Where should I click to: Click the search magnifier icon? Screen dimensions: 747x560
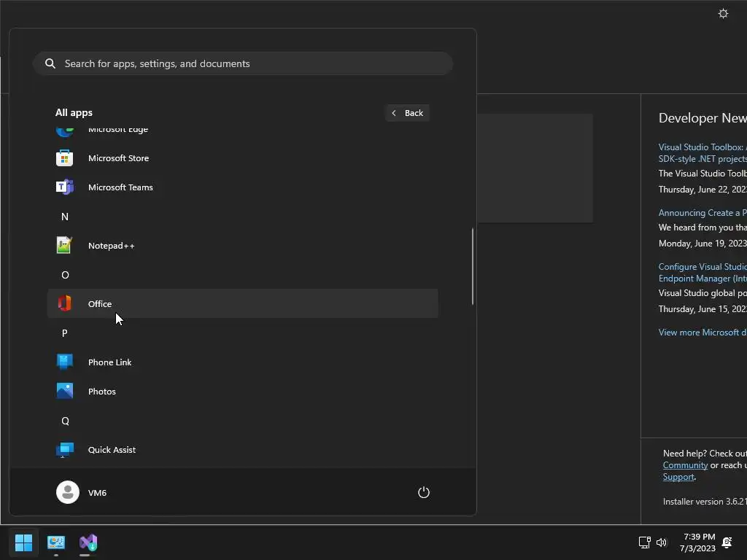(x=50, y=63)
